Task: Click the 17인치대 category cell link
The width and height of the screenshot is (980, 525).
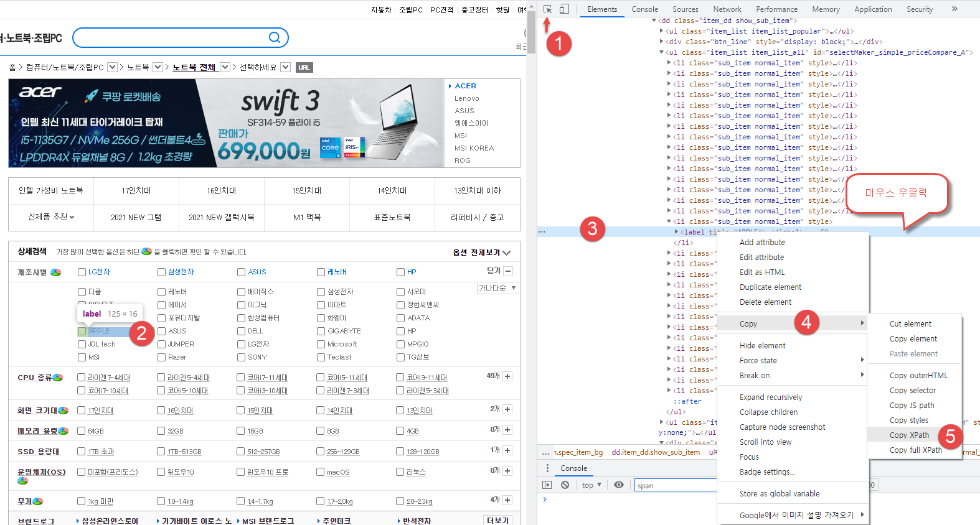Action: [136, 191]
